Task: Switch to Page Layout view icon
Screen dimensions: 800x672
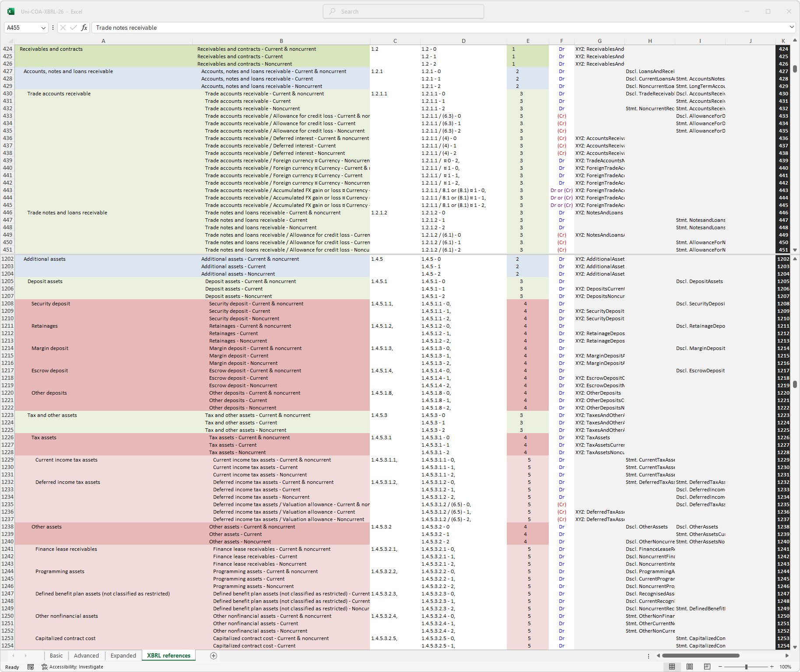Action: pos(690,667)
